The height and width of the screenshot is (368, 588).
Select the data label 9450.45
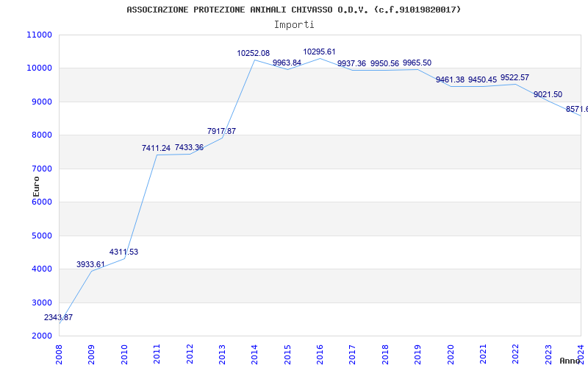tap(482, 80)
